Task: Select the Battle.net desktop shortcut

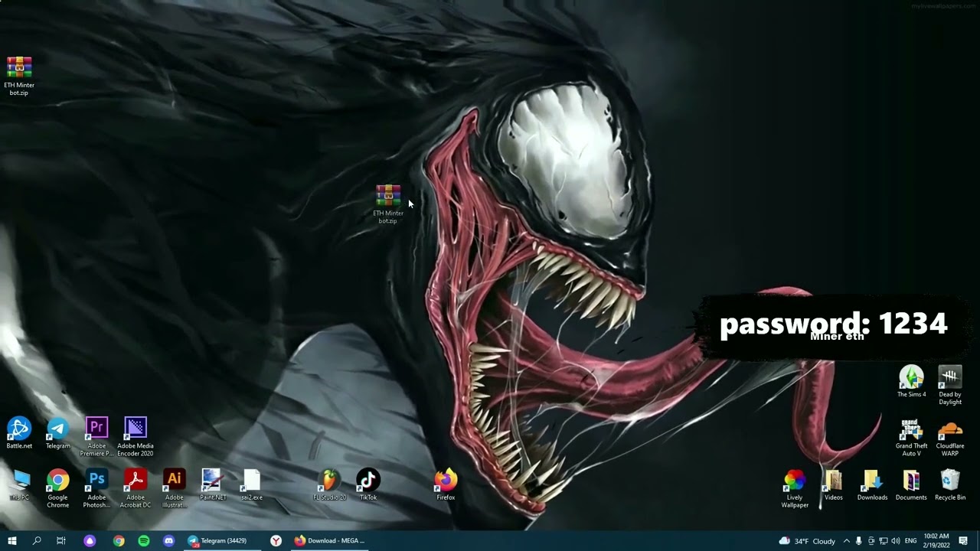Action: pos(19,433)
